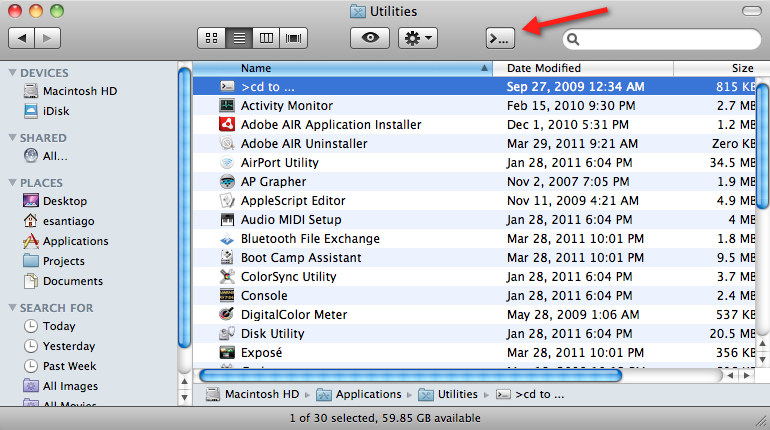The image size is (770, 430).
Task: Click the Finder search field
Action: tap(660, 39)
